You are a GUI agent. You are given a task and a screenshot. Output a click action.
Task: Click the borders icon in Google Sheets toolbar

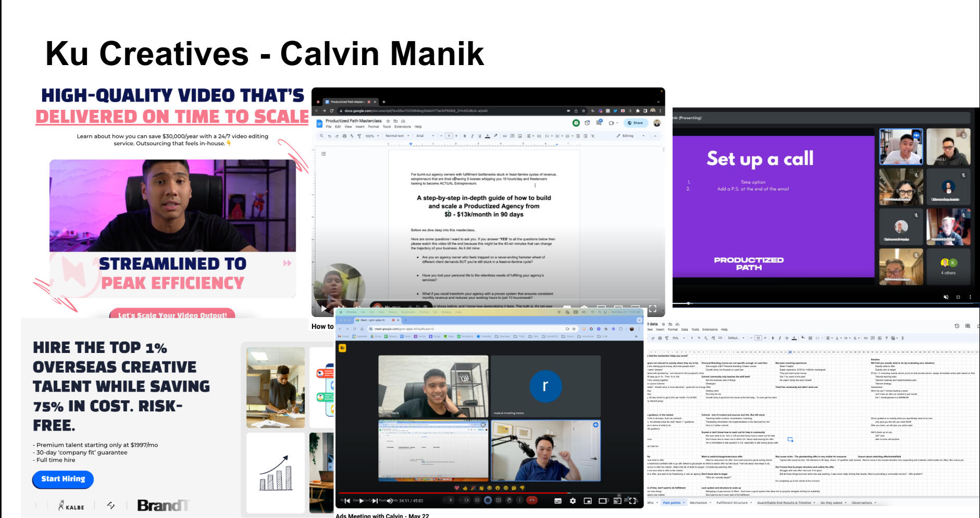(x=810, y=338)
